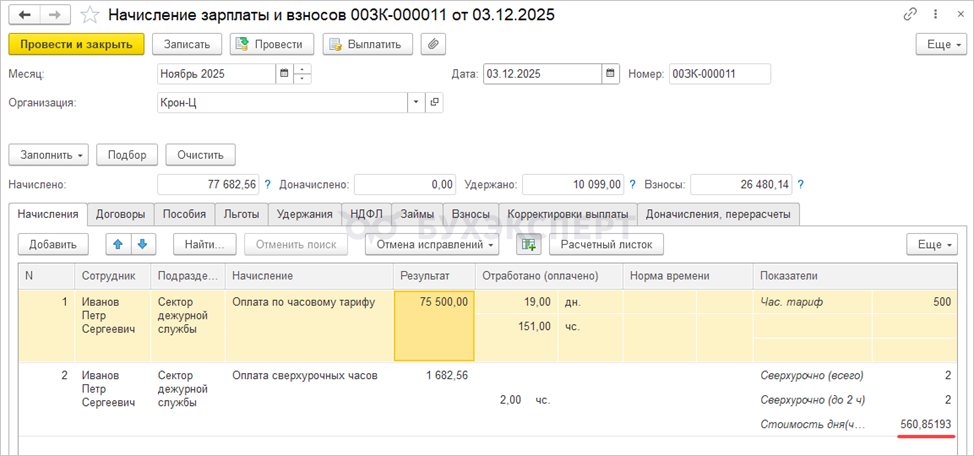Image resolution: width=974 pixels, height=456 pixels.
Task: Switch to the Взносы tab
Action: (471, 214)
